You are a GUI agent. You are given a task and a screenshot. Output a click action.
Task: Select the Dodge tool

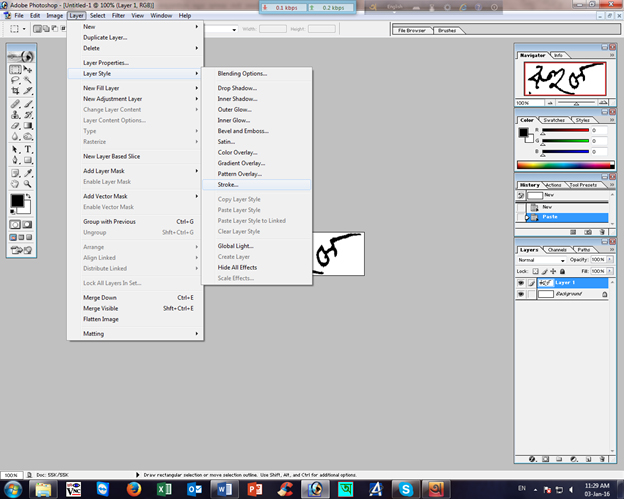click(x=27, y=136)
